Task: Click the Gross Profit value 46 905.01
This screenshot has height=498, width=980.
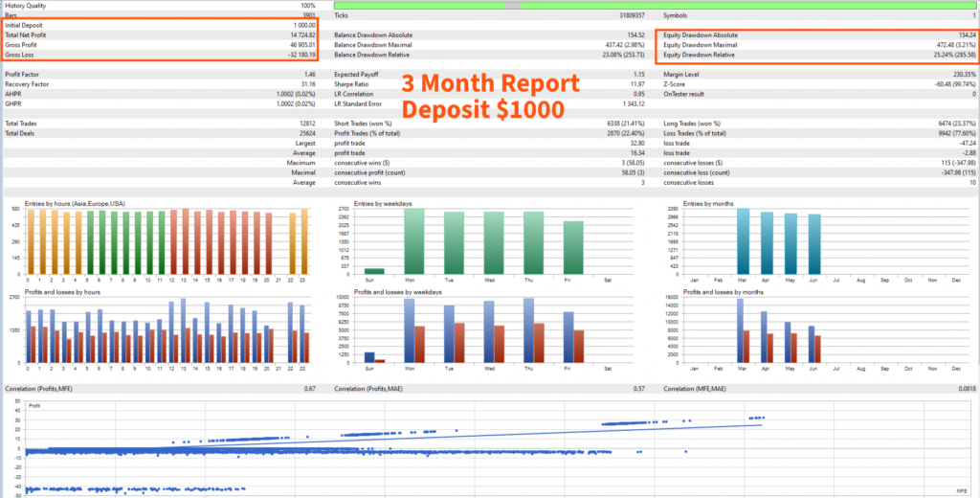Action: (302, 45)
